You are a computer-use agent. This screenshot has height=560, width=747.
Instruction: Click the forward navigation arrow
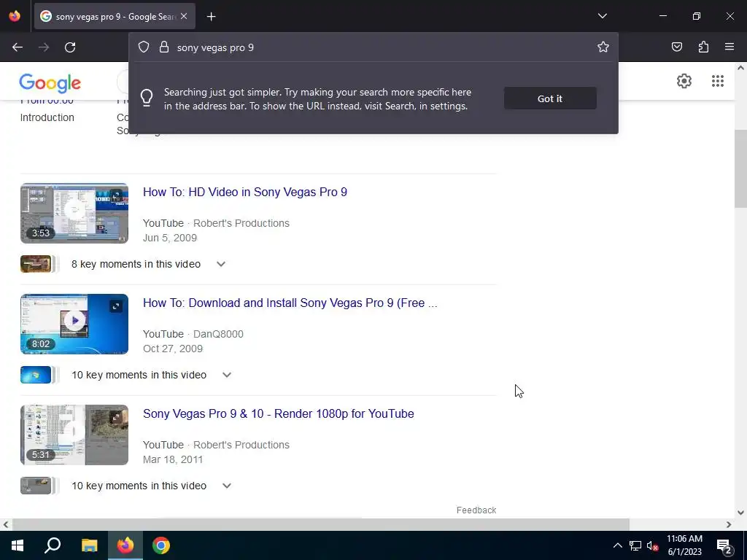click(x=44, y=47)
